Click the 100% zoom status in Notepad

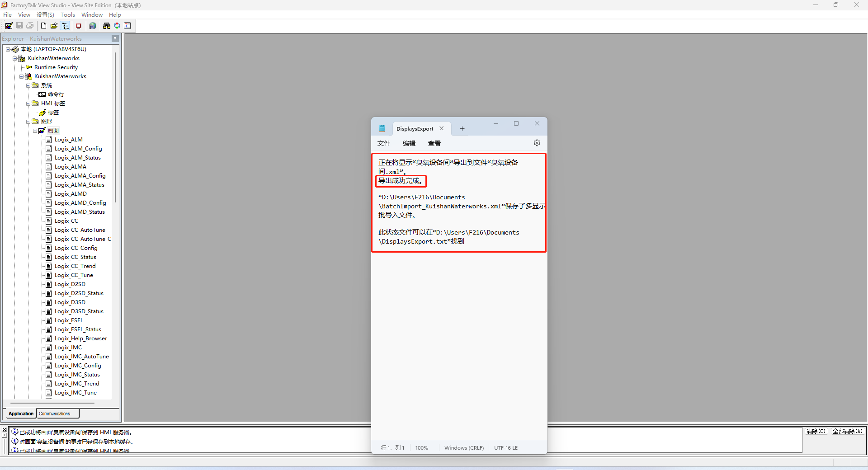click(422, 448)
